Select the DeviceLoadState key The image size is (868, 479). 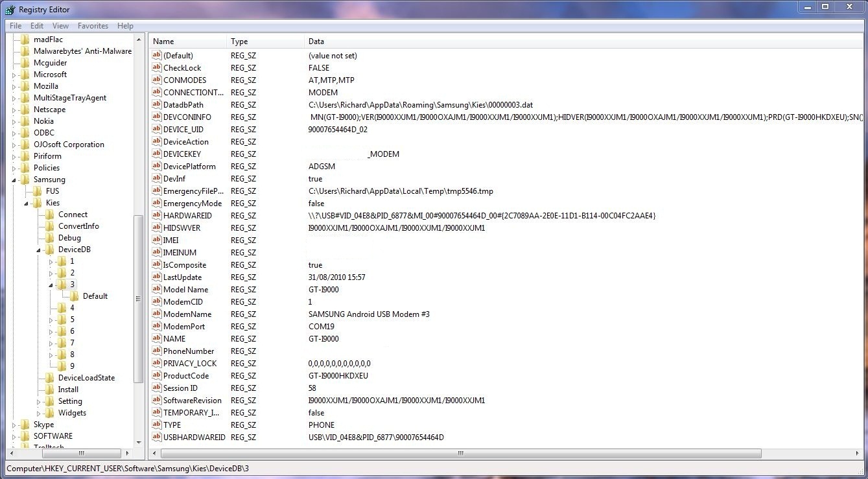(x=86, y=378)
